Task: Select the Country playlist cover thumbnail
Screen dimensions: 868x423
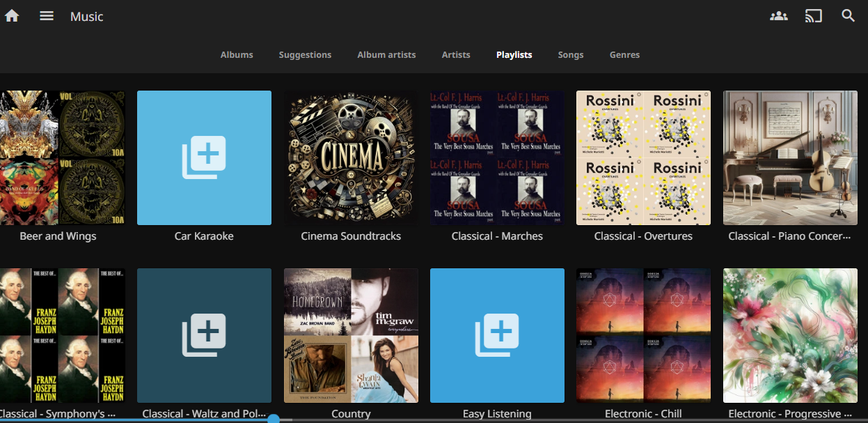Action: tap(351, 335)
